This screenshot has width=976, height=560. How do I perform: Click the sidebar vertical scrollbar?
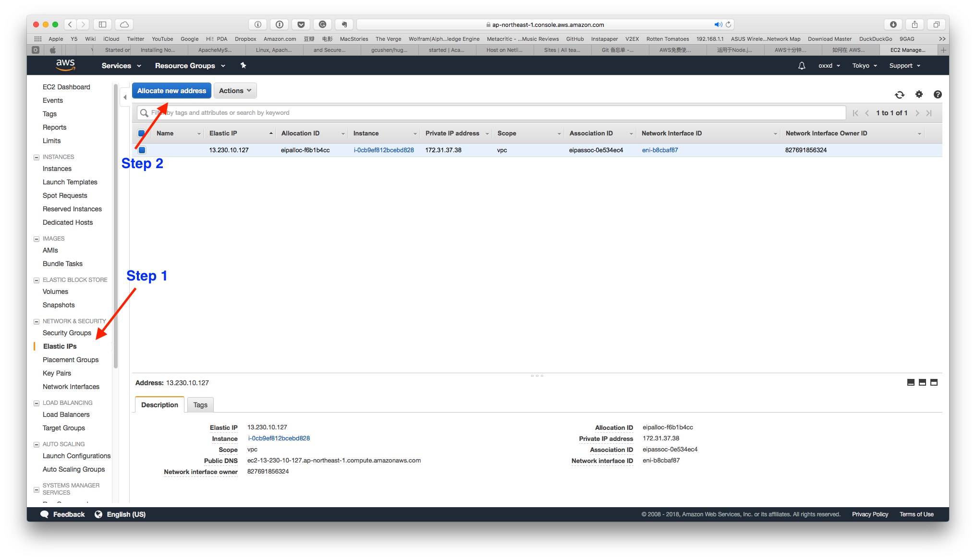click(x=115, y=226)
